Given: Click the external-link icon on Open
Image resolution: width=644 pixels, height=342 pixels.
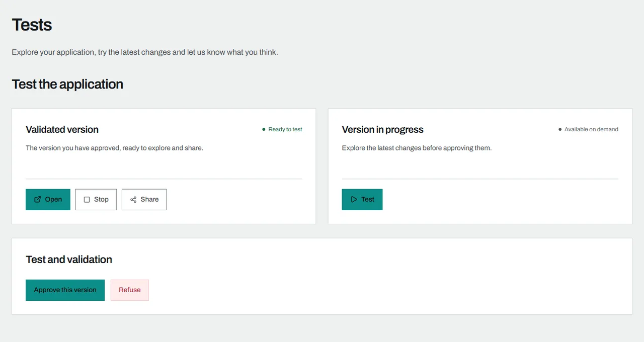Looking at the screenshot, I should (38, 200).
